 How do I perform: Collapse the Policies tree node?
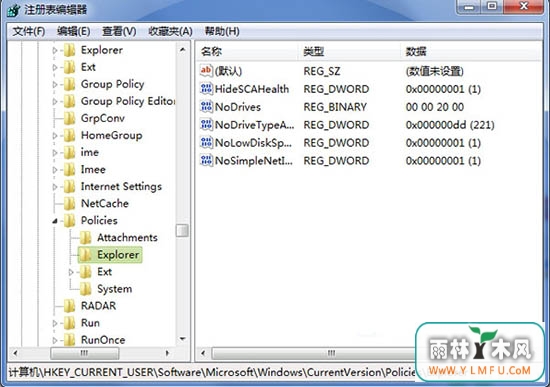click(x=55, y=221)
